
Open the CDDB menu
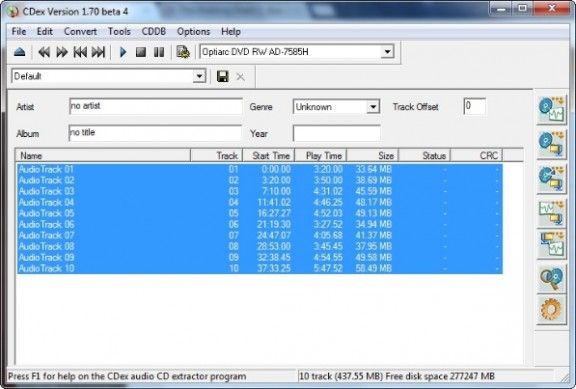click(x=154, y=32)
